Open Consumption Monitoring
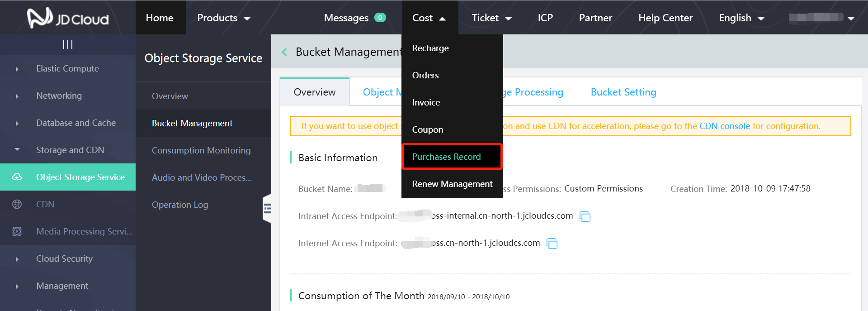 point(203,150)
